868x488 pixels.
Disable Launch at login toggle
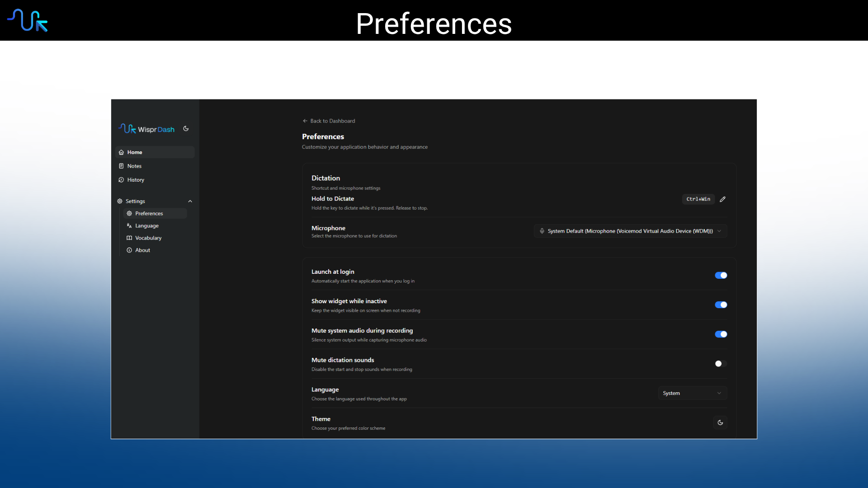[721, 275]
